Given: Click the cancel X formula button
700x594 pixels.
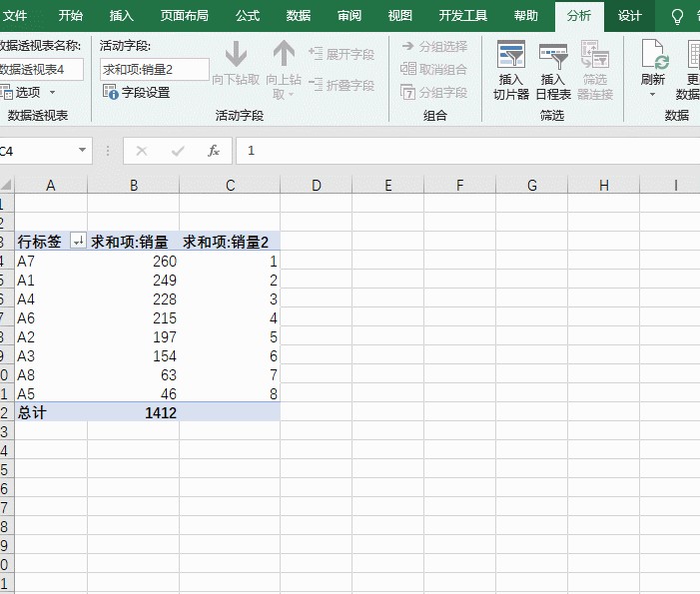Looking at the screenshot, I should [142, 151].
